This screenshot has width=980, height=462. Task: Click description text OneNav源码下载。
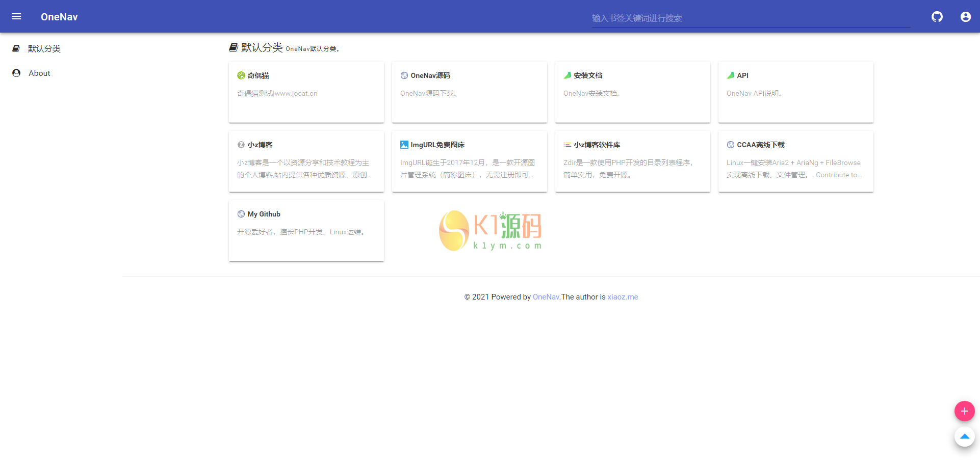[x=429, y=93]
